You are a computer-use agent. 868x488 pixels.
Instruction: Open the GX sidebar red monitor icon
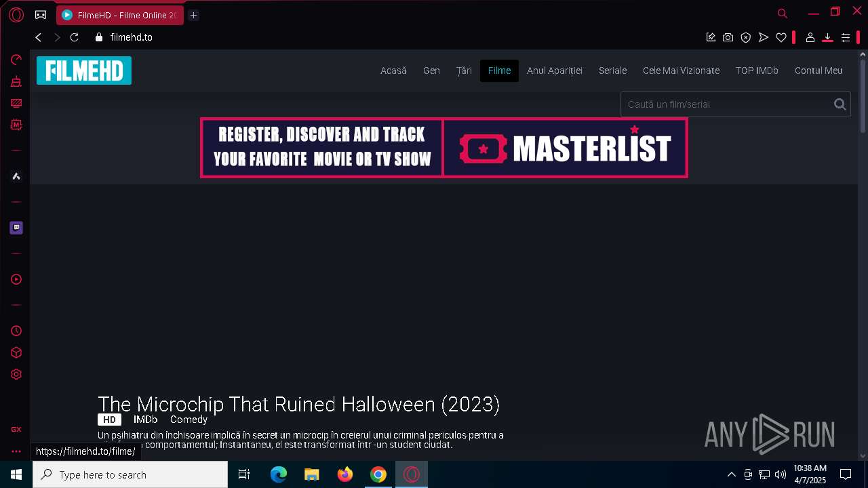pos(16,103)
